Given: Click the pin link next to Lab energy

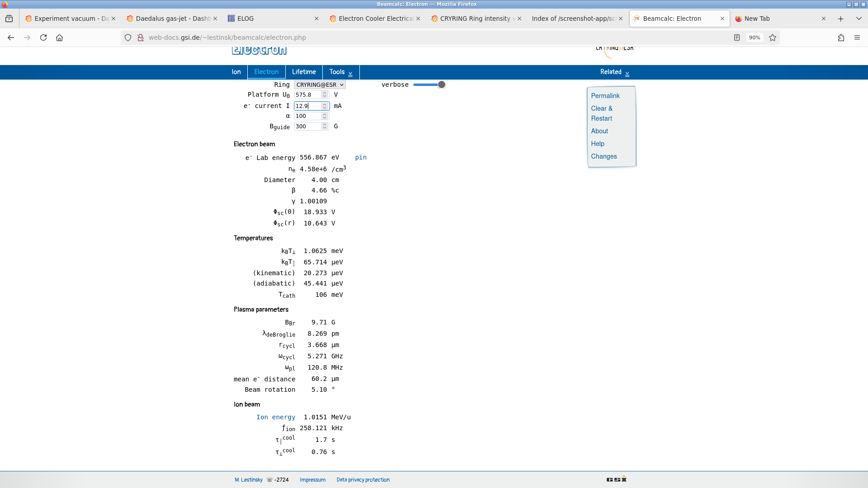Looking at the screenshot, I should click(x=360, y=158).
